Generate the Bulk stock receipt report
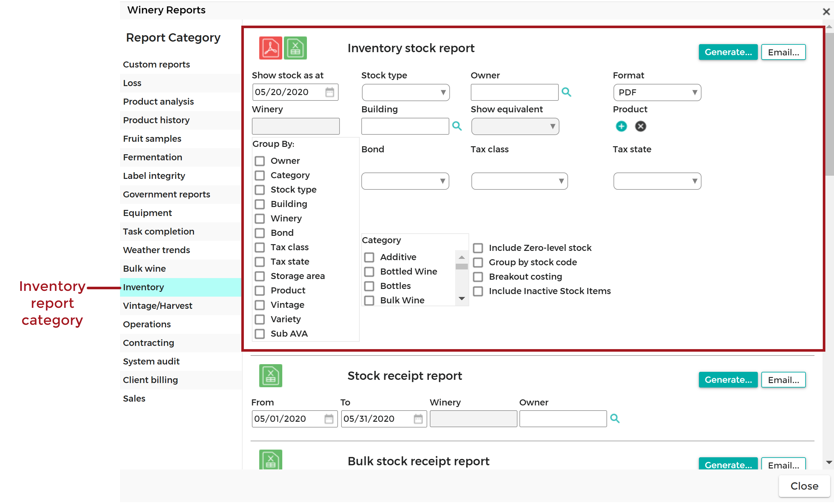The image size is (834, 504). 728,464
